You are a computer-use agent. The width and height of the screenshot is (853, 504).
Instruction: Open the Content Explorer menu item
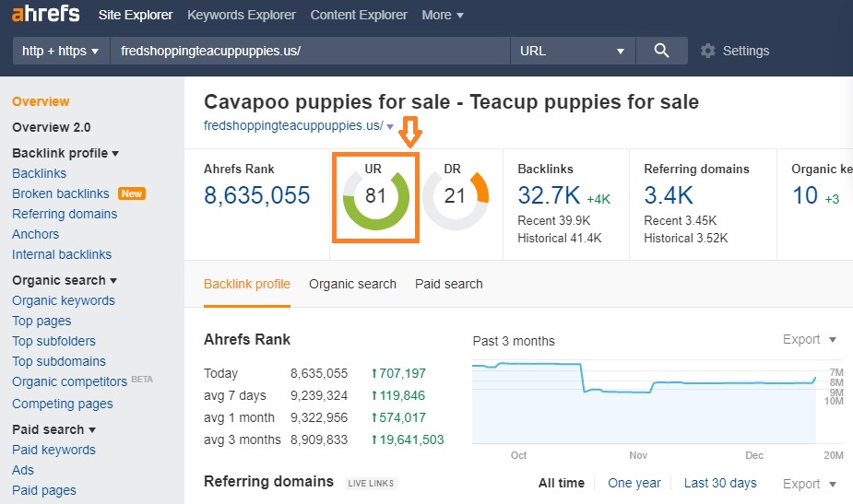[x=359, y=15]
